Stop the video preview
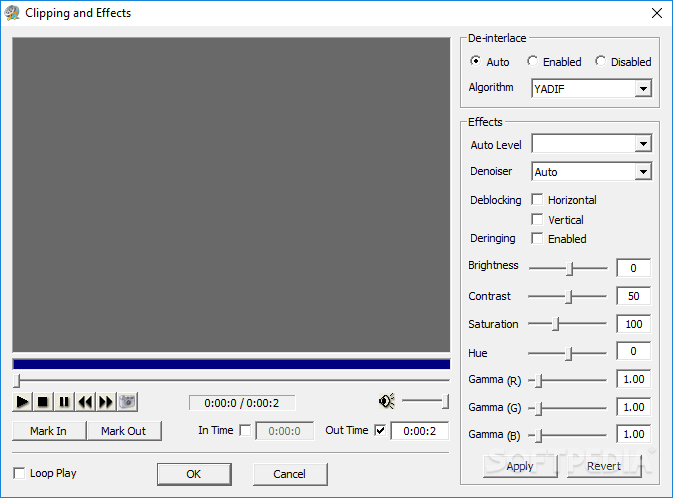The height and width of the screenshot is (498, 673). 43,402
